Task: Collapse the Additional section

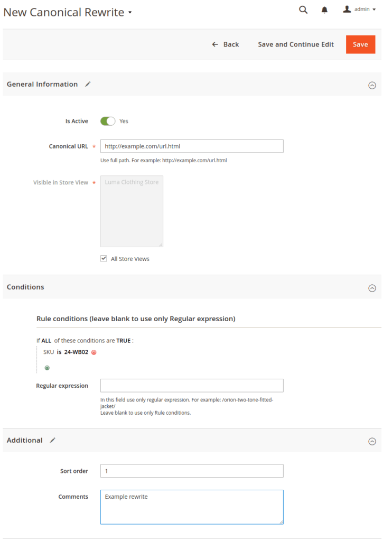Action: click(372, 441)
